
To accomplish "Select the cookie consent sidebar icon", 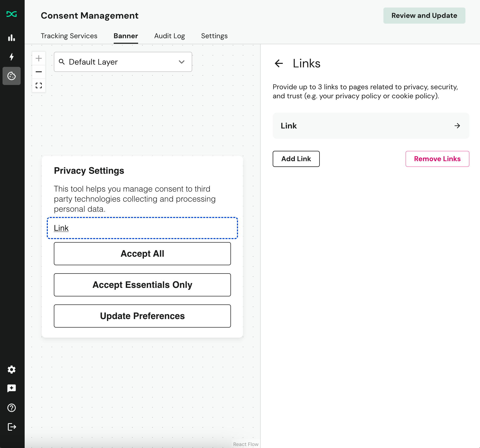I will coord(12,76).
